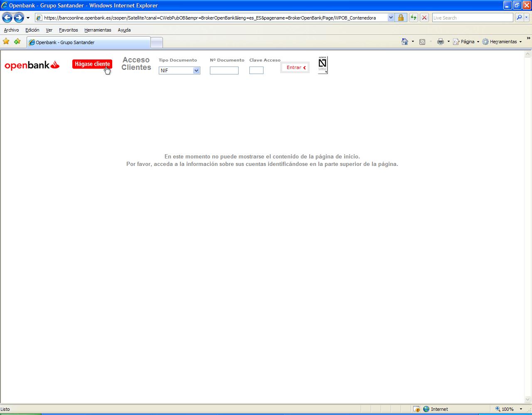Screen dimensions: 532x415
Task: Open the address bar URL history dropdown
Action: coord(391,17)
